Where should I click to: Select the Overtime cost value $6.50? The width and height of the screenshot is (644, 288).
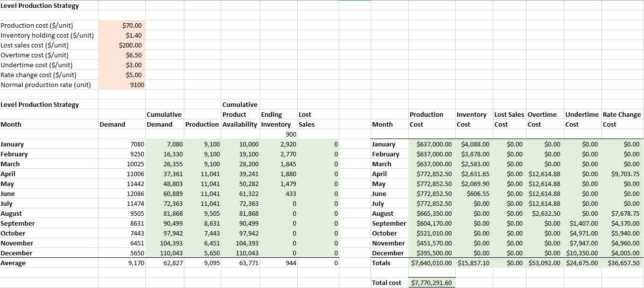tap(122, 55)
